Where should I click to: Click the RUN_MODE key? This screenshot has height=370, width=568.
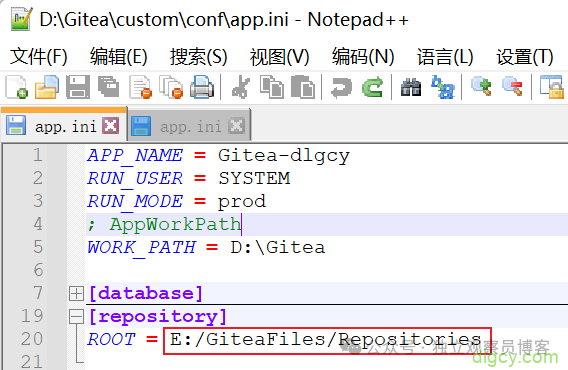(x=135, y=202)
